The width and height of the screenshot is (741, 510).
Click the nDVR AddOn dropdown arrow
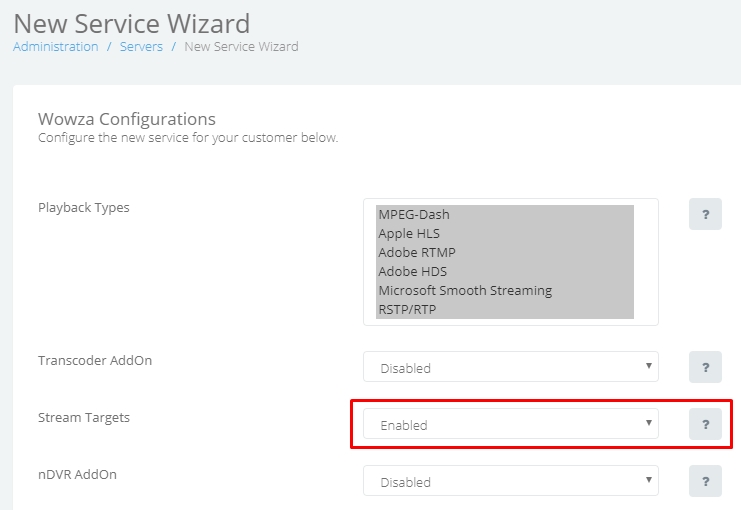[648, 479]
